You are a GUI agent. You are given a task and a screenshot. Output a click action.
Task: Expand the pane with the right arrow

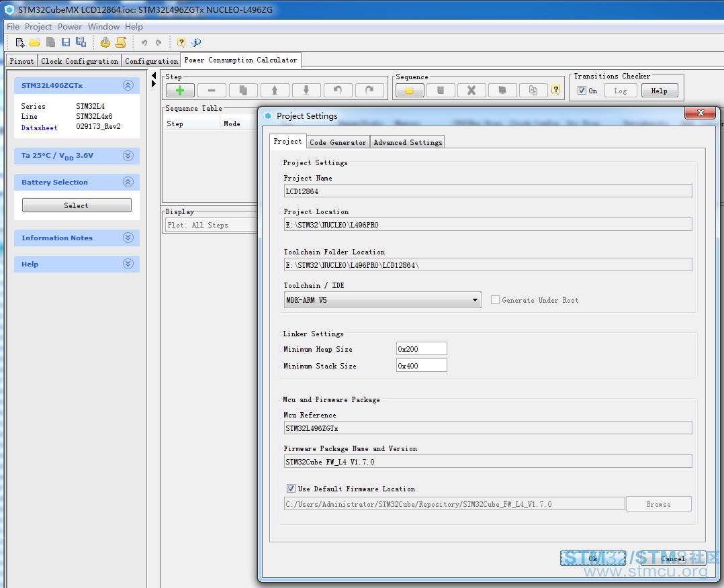pyautogui.click(x=154, y=83)
